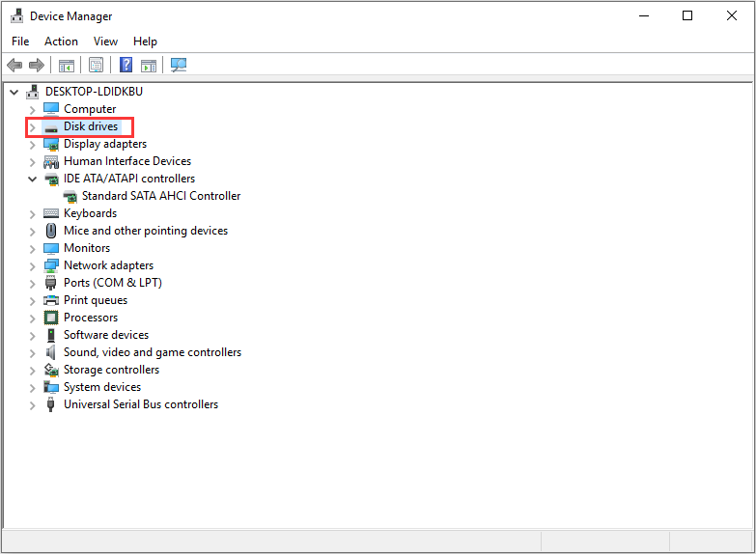Select the Network adapters label
Viewport: 756px width, 554px height.
[108, 265]
